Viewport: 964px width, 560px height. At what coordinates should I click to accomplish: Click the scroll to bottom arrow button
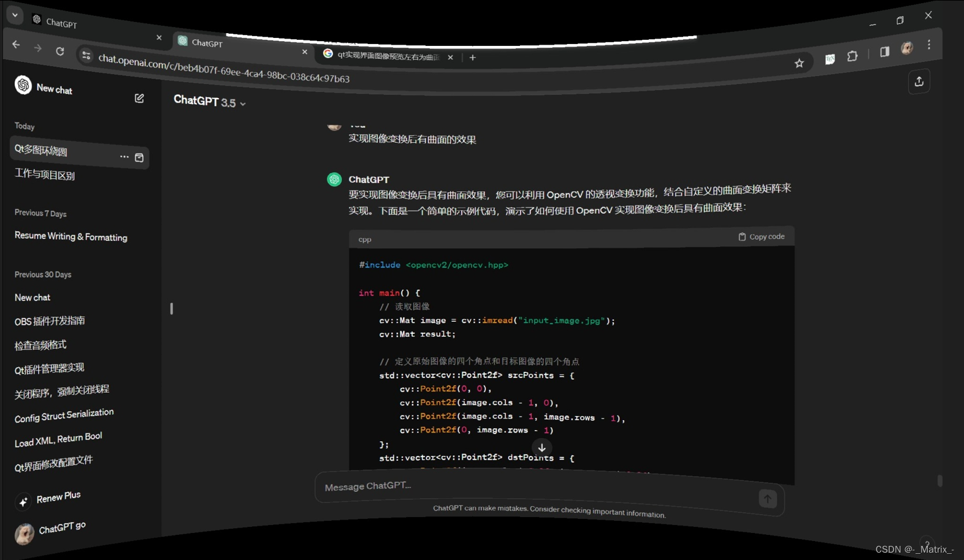[x=541, y=448]
